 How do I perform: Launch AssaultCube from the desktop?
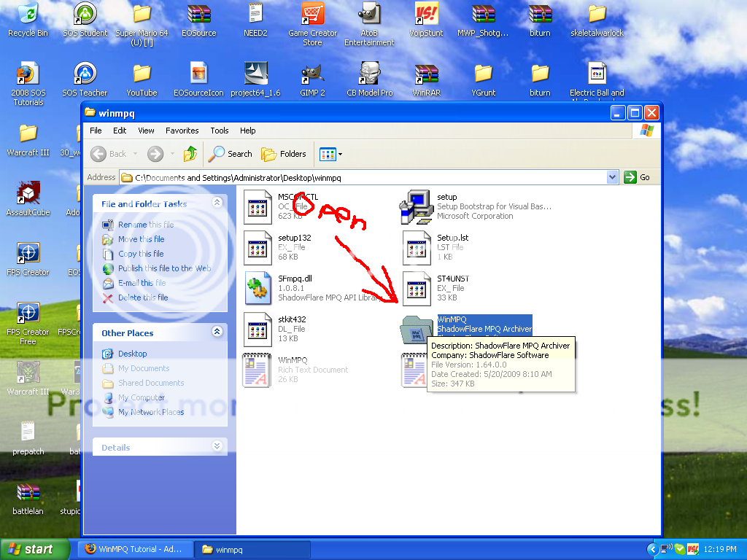click(x=28, y=193)
